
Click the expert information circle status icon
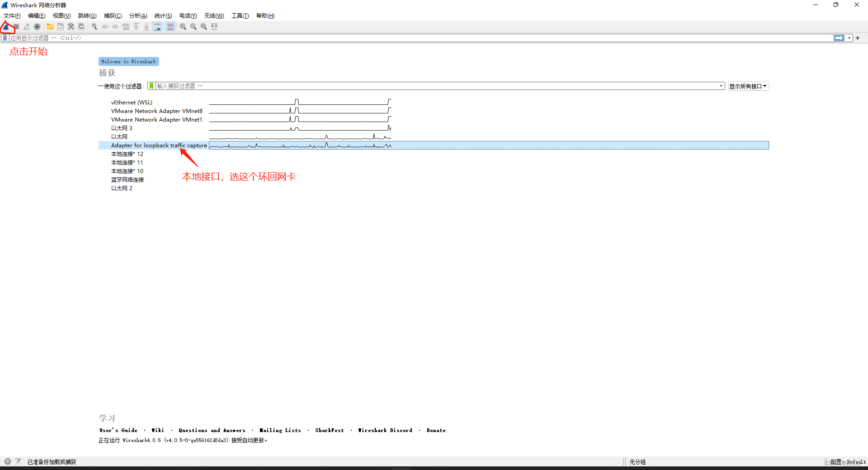[8, 461]
